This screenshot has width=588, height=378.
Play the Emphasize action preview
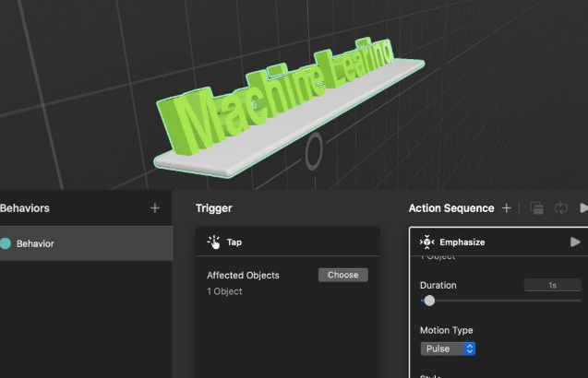(575, 242)
